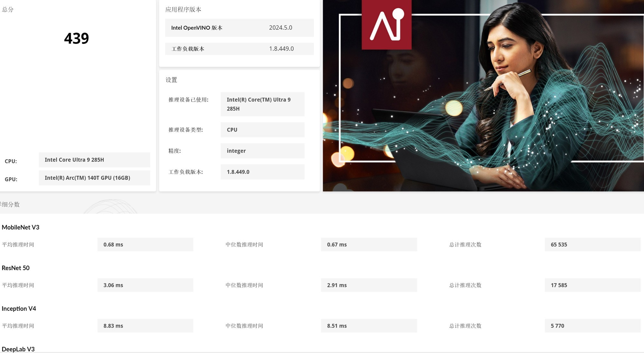The image size is (644, 353).
Task: Click the benchmark hero image of the woman
Action: 483,97
